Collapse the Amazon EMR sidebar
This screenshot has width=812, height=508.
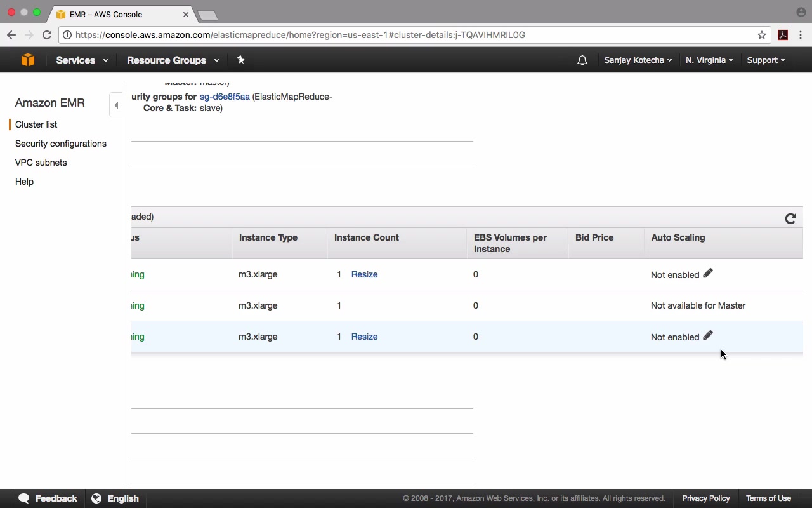[116, 105]
